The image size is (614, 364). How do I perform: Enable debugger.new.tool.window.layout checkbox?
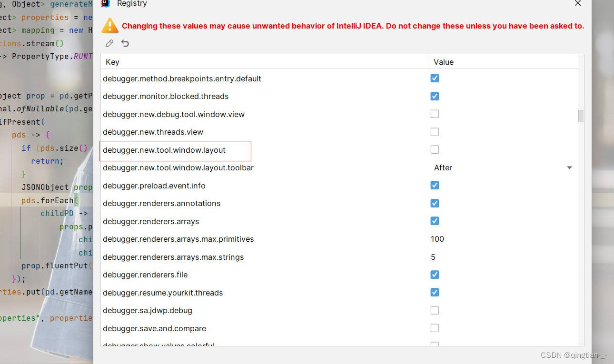coord(435,149)
